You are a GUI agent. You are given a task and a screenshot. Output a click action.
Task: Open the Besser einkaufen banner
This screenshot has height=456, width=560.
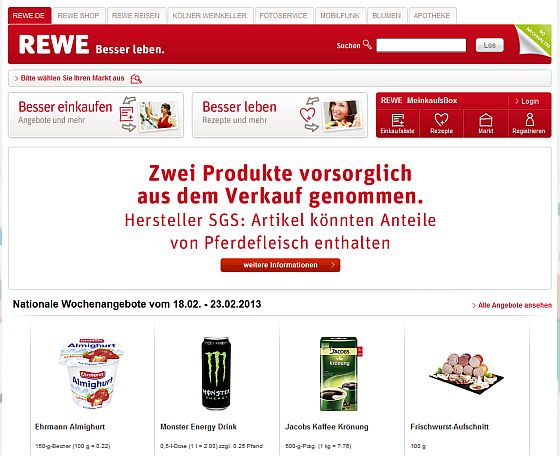(96, 115)
